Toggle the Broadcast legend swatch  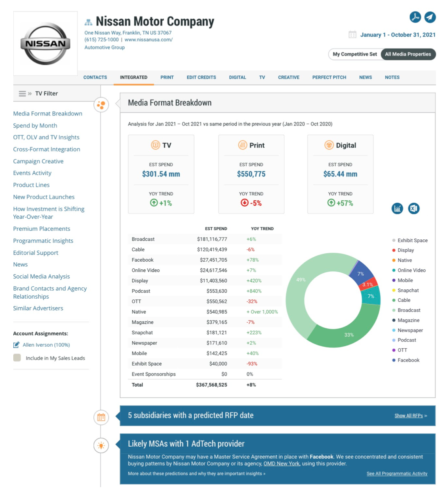[394, 310]
